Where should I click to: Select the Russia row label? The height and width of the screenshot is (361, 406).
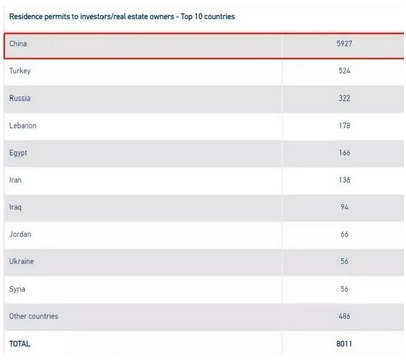(20, 98)
